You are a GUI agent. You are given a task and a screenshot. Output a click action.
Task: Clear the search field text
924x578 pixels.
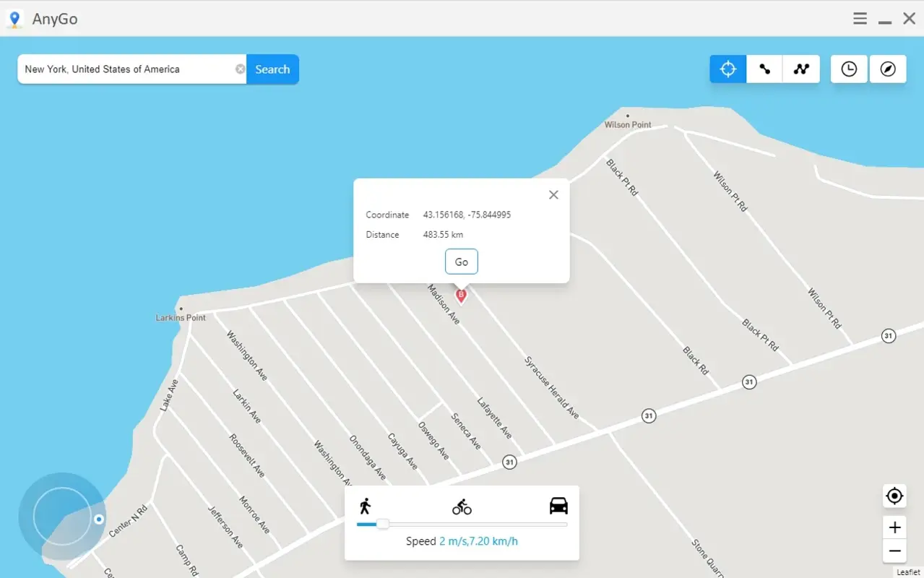239,69
